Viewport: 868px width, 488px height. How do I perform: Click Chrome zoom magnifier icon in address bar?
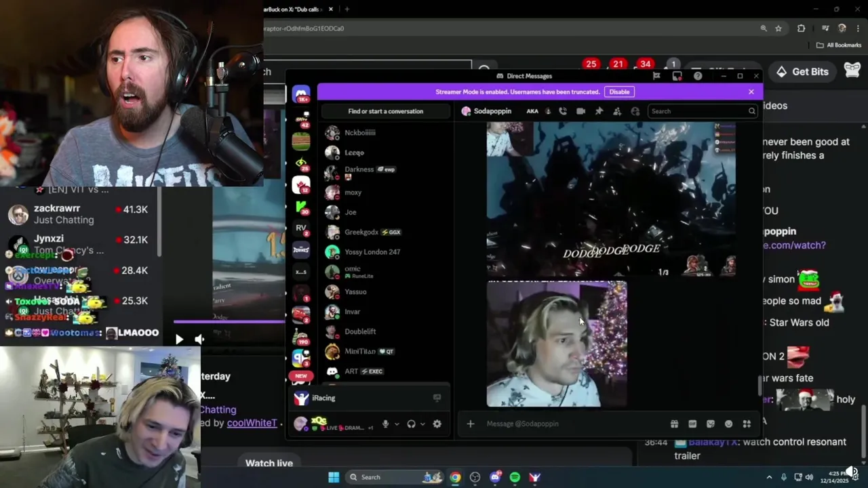point(764,28)
